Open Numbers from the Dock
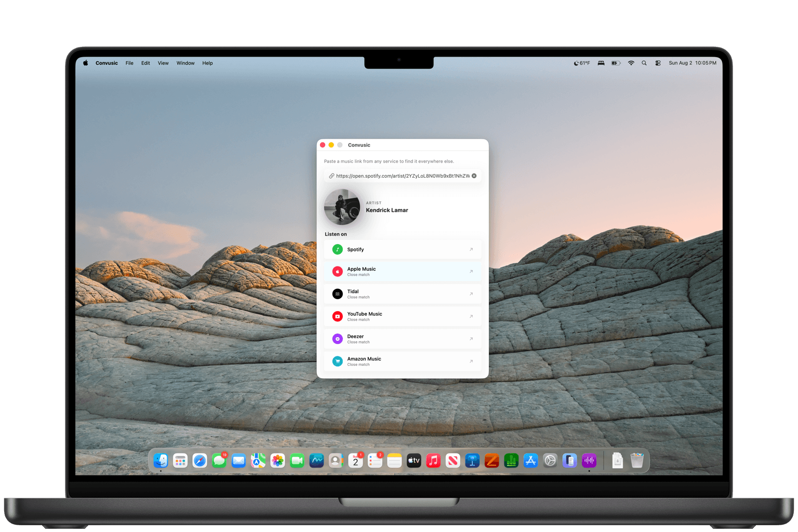The width and height of the screenshot is (798, 532). [511, 460]
